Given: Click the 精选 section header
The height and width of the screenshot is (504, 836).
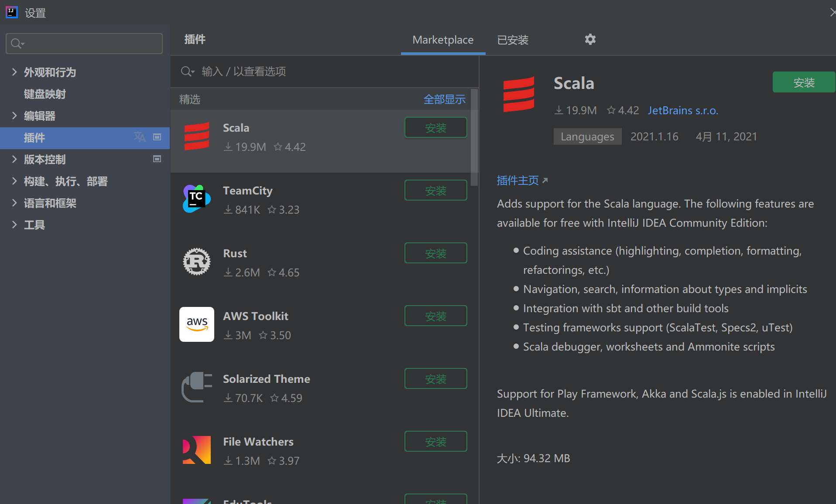Looking at the screenshot, I should [x=190, y=99].
